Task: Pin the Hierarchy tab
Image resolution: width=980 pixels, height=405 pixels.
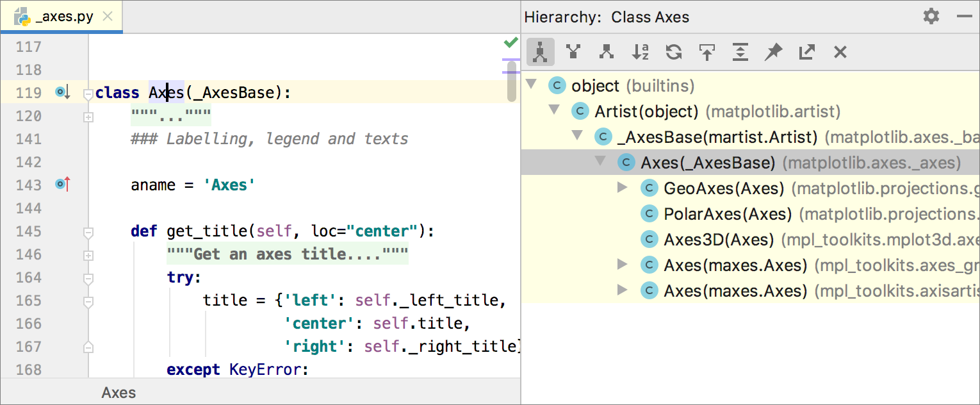Action: [773, 51]
